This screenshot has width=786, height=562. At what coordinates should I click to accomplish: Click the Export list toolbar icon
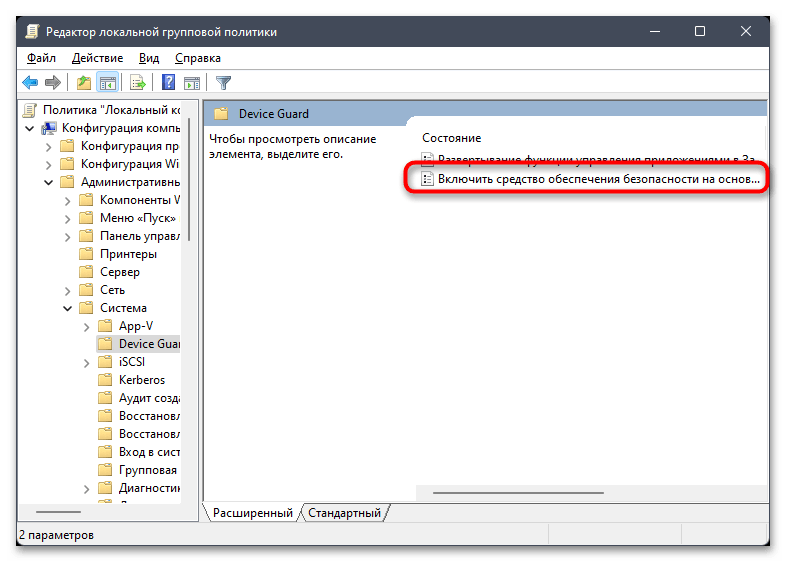(137, 82)
